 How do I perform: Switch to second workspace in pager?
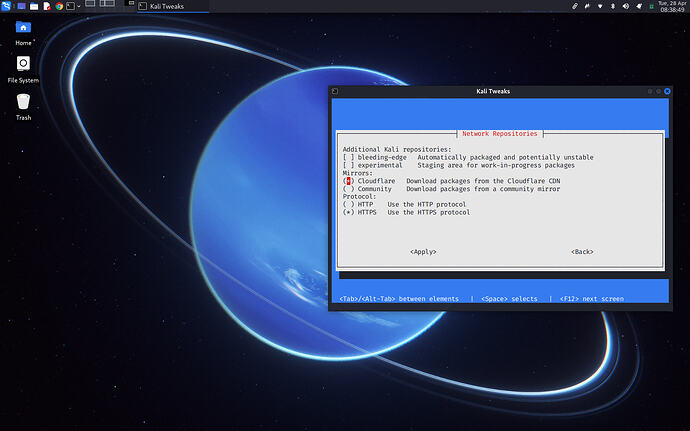point(107,4)
